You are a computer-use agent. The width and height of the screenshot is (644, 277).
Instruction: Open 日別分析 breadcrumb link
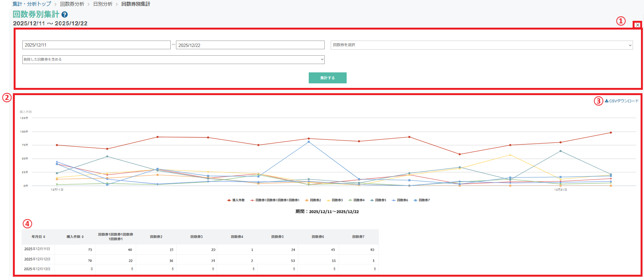(x=103, y=4)
